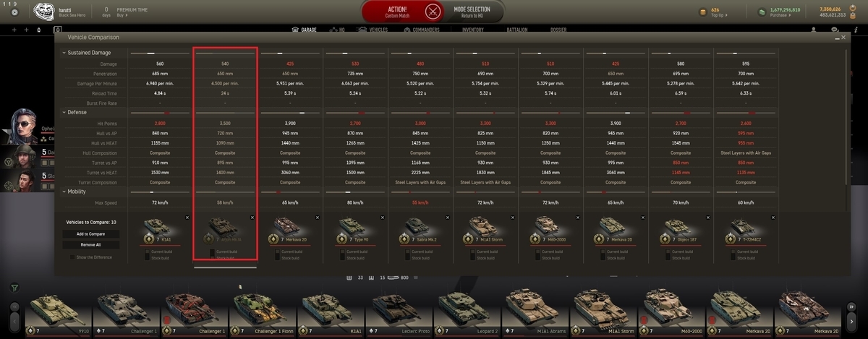Click the green credits currency icon
This screenshot has height=339, width=868.
762,11
